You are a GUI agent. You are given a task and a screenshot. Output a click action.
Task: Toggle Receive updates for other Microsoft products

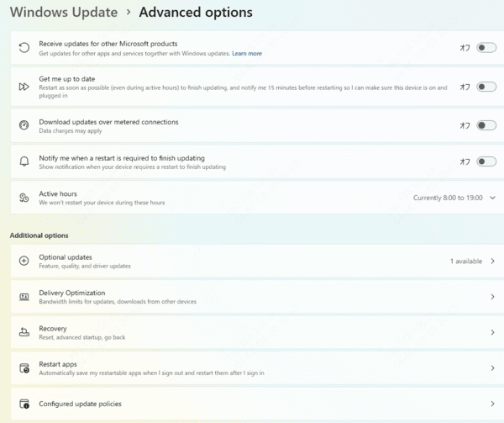point(486,48)
